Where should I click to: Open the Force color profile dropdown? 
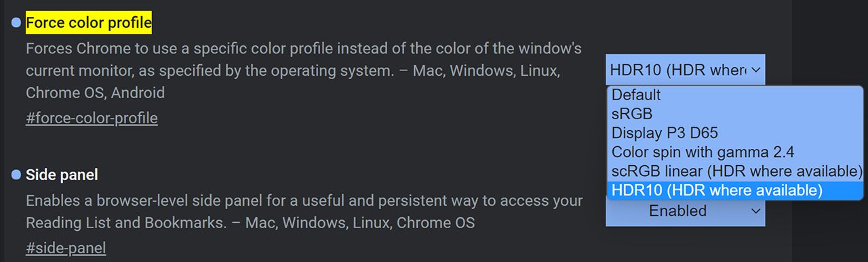(x=686, y=69)
